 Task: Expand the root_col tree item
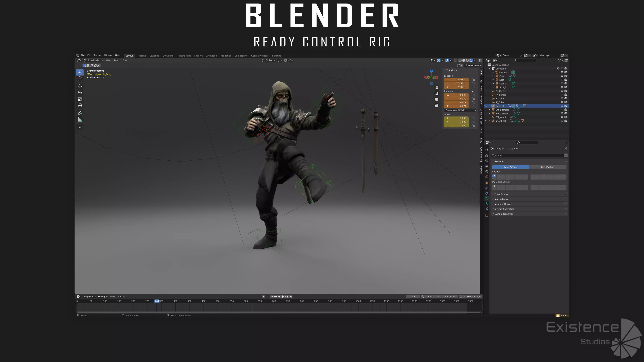pos(490,106)
